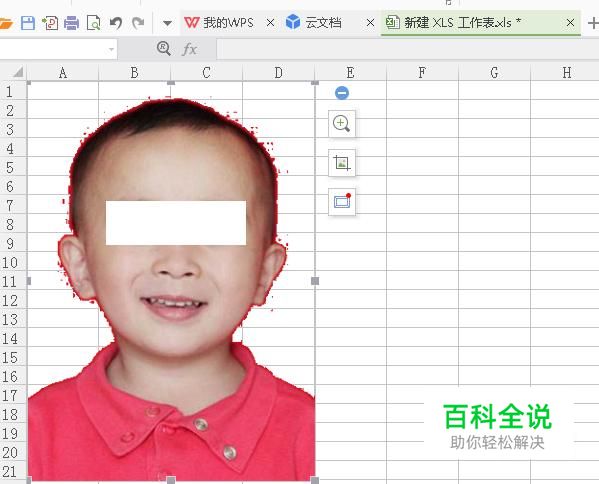
Task: Click the picture frame icon with red dot
Action: pos(342,202)
